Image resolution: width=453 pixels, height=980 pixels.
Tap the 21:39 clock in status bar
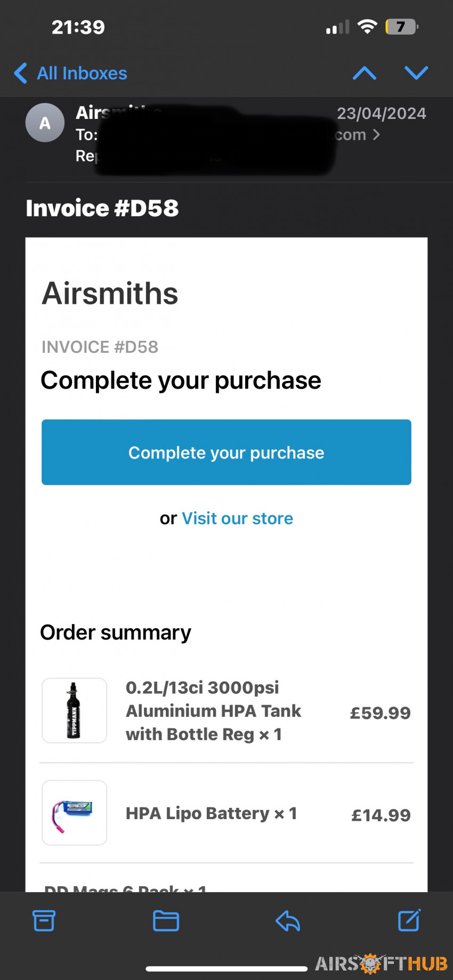tap(78, 27)
